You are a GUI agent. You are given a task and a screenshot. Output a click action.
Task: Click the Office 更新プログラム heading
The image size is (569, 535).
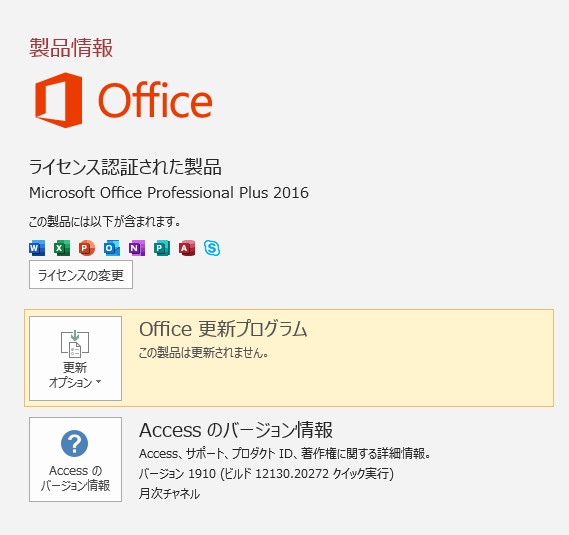pyautogui.click(x=223, y=329)
